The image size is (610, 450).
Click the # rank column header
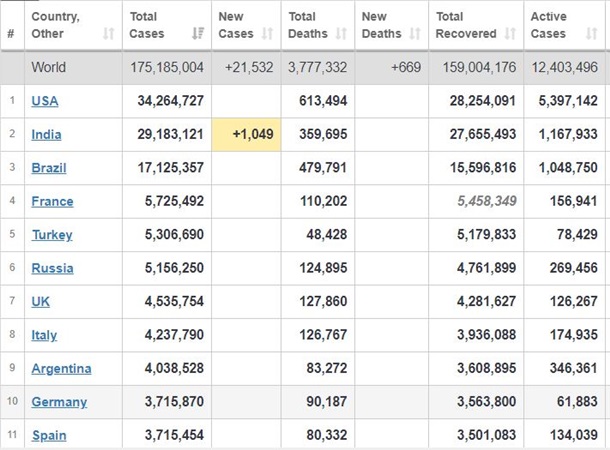(11, 34)
